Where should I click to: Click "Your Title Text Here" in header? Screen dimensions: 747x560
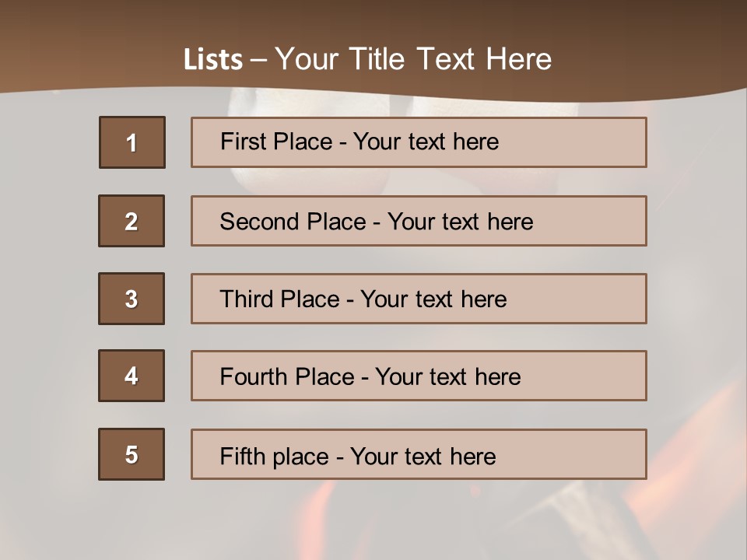pos(413,59)
